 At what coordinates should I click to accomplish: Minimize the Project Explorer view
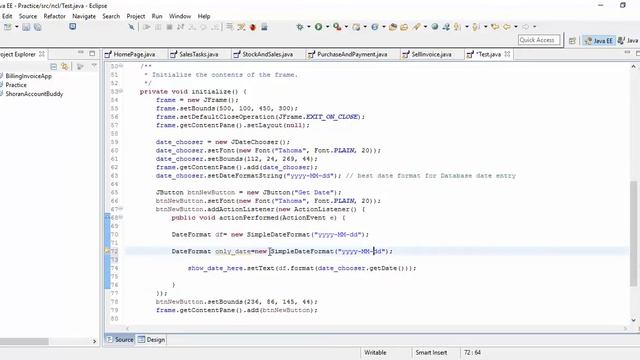pyautogui.click(x=81, y=53)
